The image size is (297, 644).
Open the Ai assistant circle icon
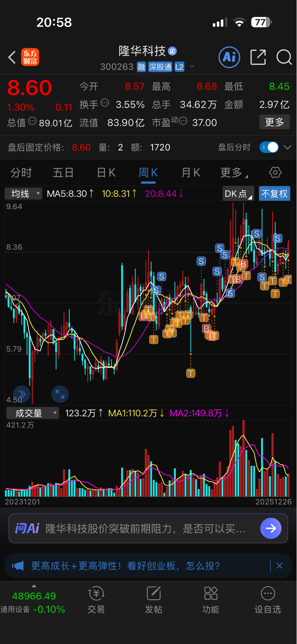(x=229, y=57)
